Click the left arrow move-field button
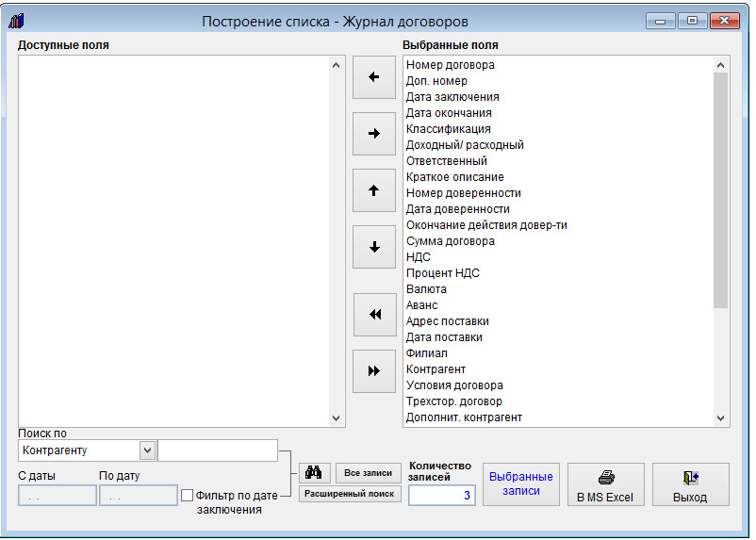The image size is (756, 540). 373,77
